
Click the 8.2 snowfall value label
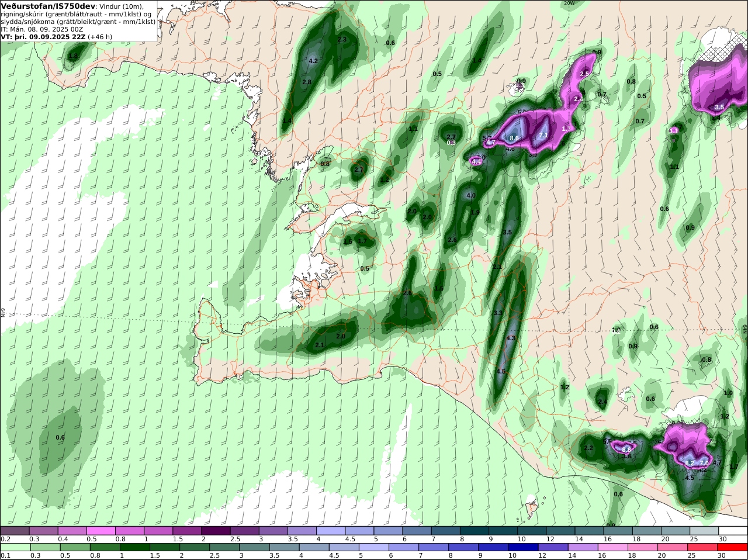coord(690,463)
